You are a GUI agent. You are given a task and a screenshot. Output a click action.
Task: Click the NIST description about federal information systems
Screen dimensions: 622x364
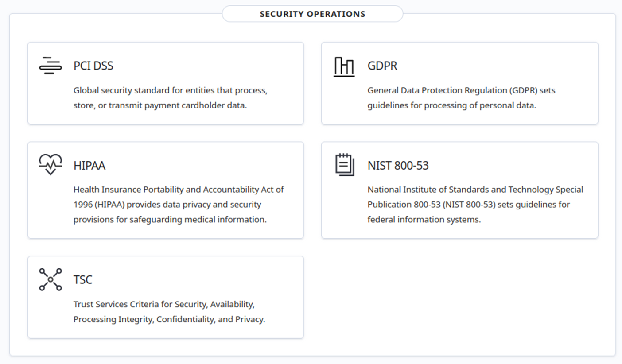pos(475,204)
